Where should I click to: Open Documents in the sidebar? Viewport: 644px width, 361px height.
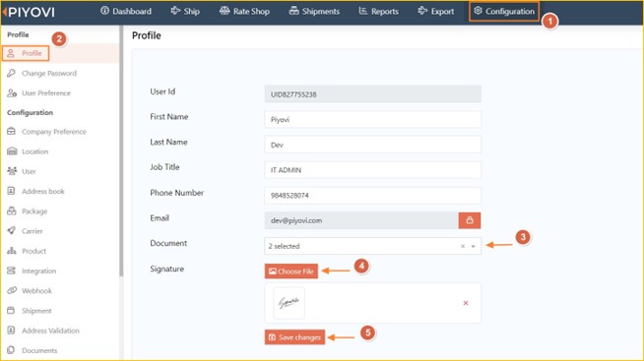[39, 350]
